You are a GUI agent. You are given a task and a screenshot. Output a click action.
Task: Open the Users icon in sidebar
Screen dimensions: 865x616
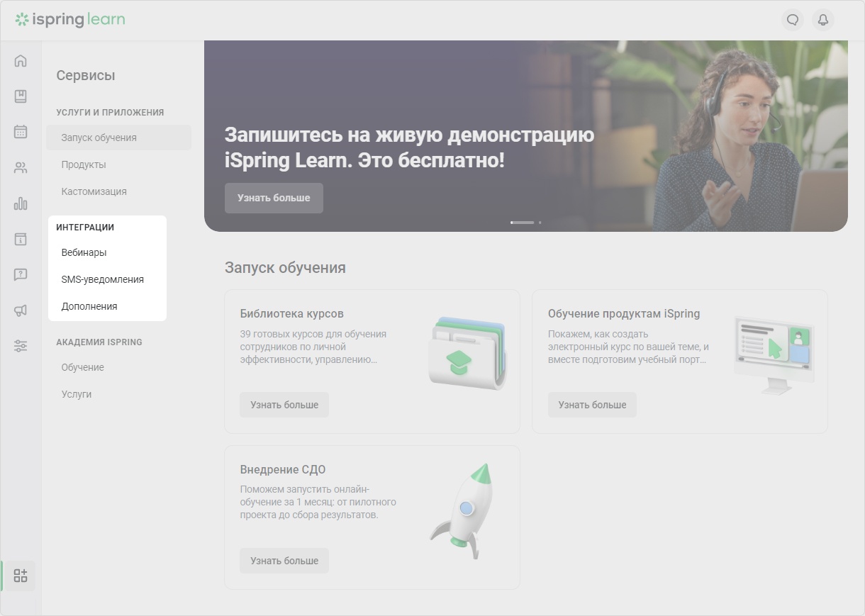21,168
